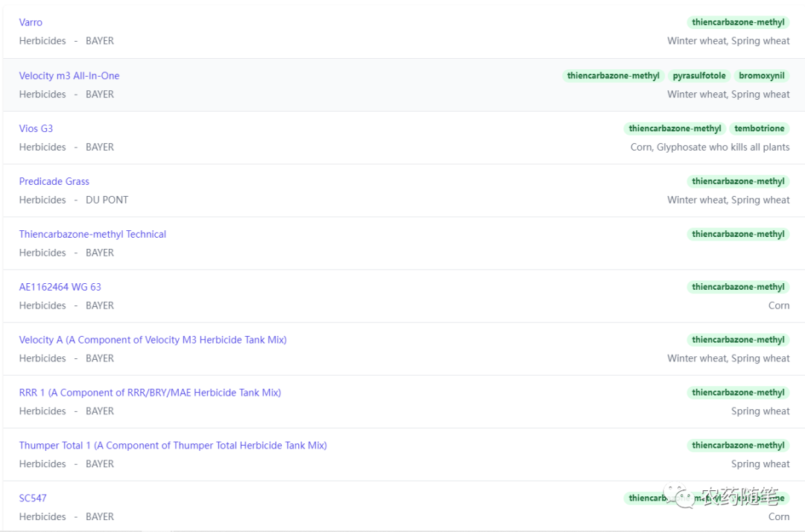Select 'Herbicides' label in Predicade Grass row
This screenshot has width=805, height=532.
point(42,200)
